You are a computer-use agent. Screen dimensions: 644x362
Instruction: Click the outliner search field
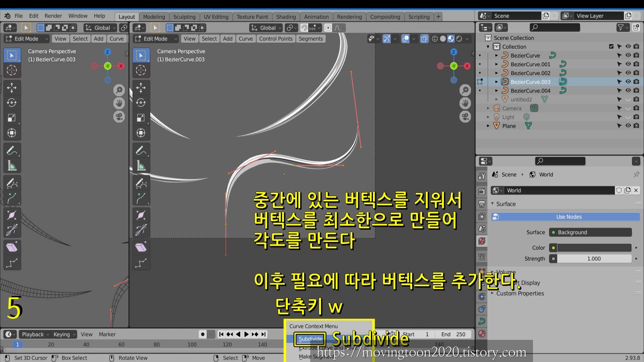555,27
